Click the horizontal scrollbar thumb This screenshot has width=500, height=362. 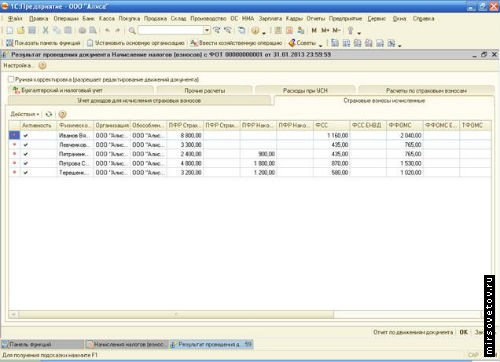(x=176, y=314)
